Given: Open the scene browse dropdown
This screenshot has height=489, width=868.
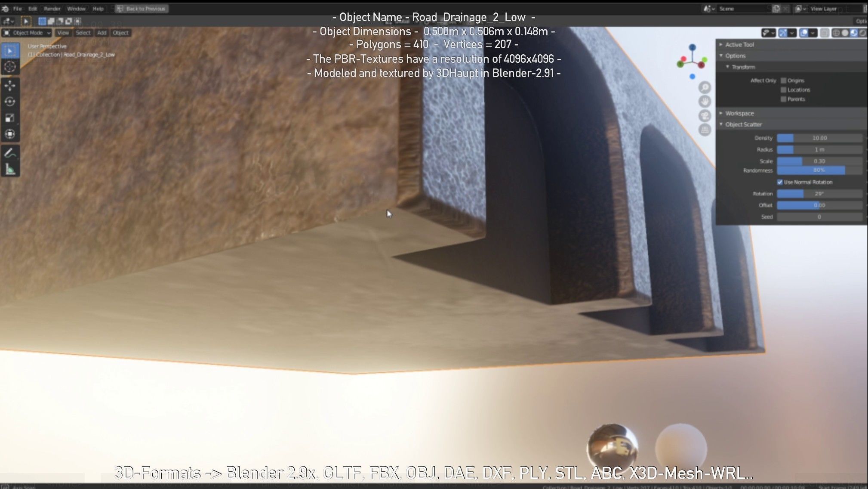Looking at the screenshot, I should 709,9.
